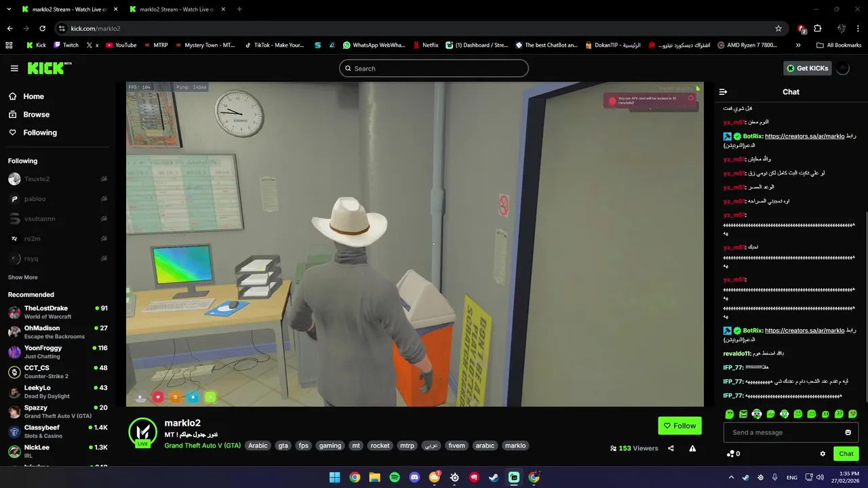Click the user profile avatar top right

[x=843, y=68]
